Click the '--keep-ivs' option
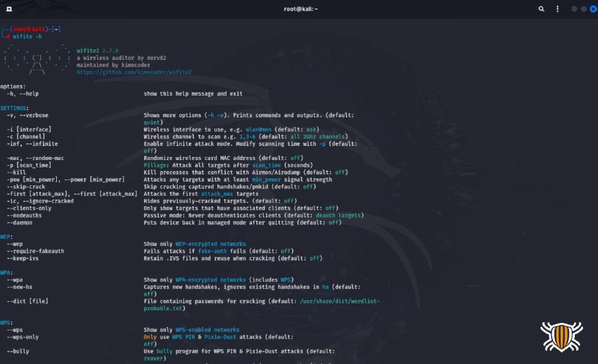This screenshot has height=364, width=598. pos(23,259)
